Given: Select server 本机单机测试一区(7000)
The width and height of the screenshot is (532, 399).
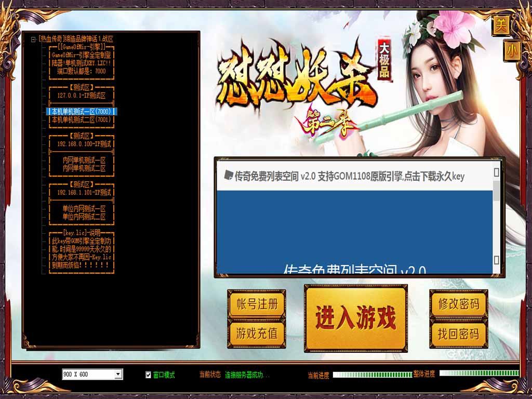Looking at the screenshot, I should pyautogui.click(x=82, y=111).
